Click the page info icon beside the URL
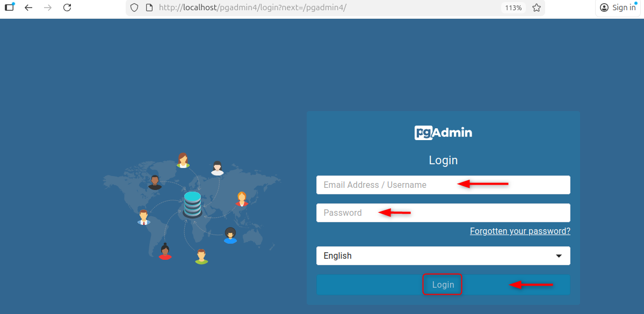Viewport: 644px width, 314px height. point(150,8)
